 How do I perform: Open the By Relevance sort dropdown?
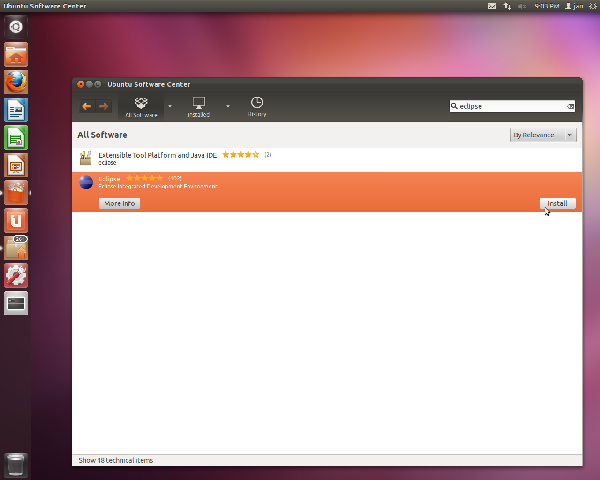(543, 135)
